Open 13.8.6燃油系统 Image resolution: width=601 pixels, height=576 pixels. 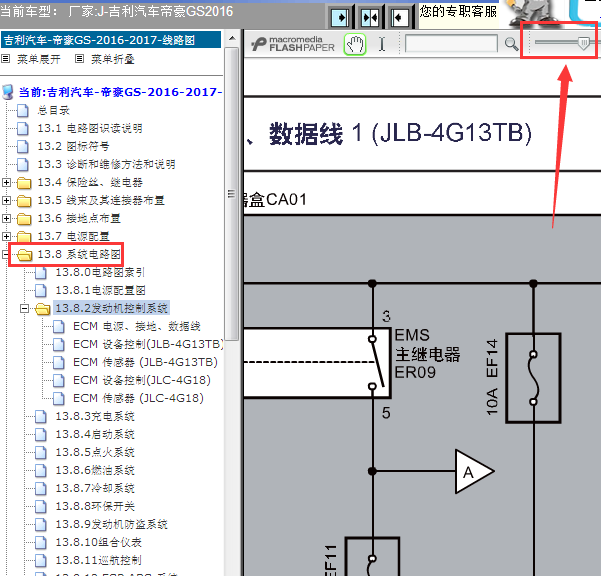pos(95,471)
